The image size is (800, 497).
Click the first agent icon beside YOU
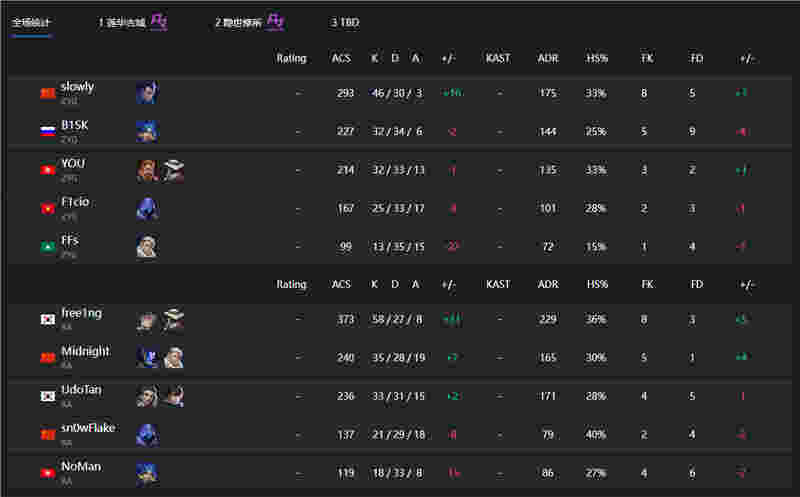pyautogui.click(x=146, y=170)
